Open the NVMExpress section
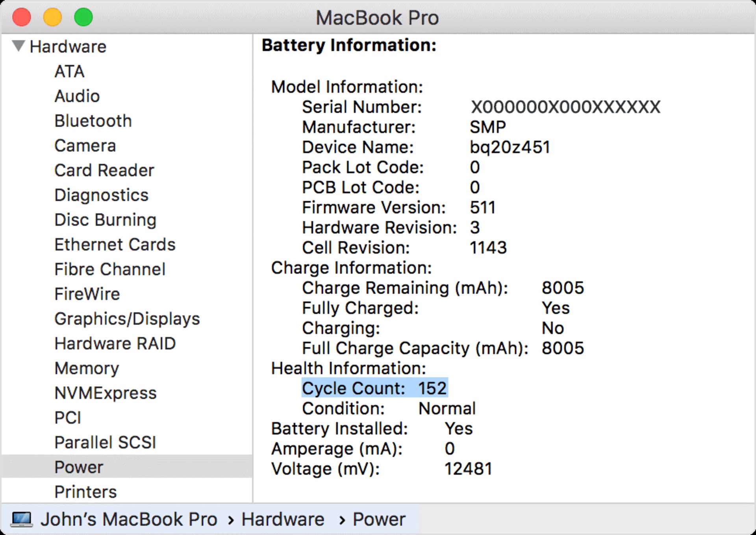 point(105,393)
